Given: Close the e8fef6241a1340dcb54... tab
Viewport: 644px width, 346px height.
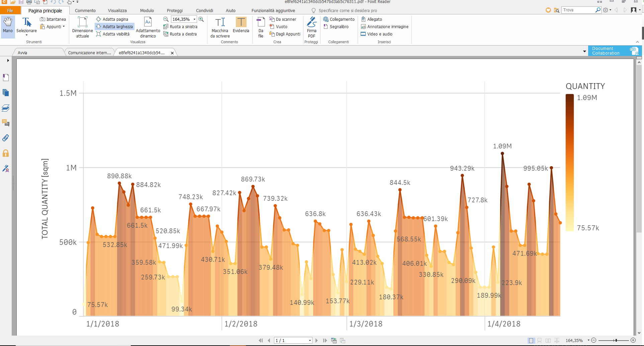Looking at the screenshot, I should pos(172,53).
